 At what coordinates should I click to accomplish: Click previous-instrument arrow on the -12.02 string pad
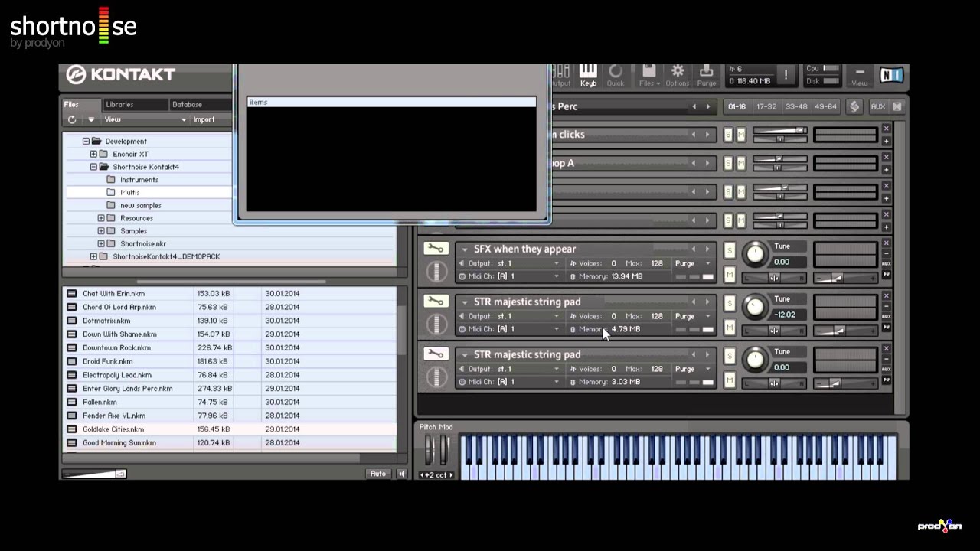click(694, 302)
